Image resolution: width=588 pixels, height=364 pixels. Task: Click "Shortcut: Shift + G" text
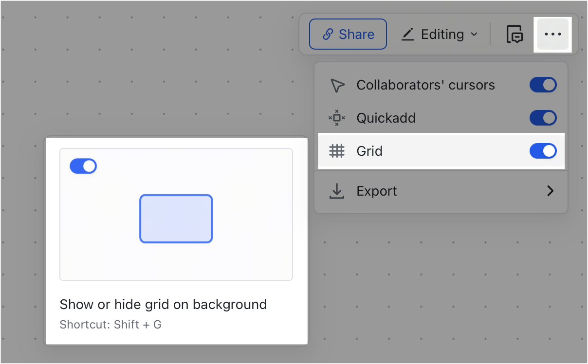110,325
